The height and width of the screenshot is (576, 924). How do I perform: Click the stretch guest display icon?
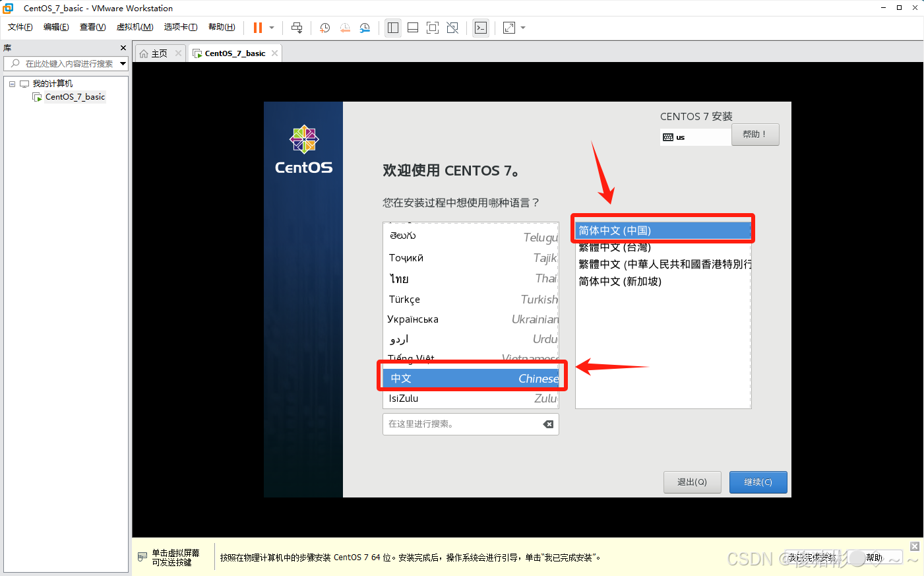pyautogui.click(x=509, y=28)
